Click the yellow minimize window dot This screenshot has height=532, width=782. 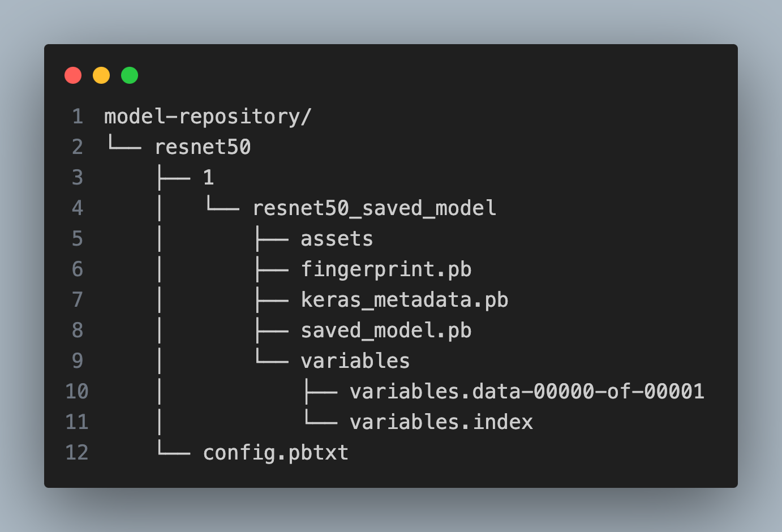tap(101, 75)
